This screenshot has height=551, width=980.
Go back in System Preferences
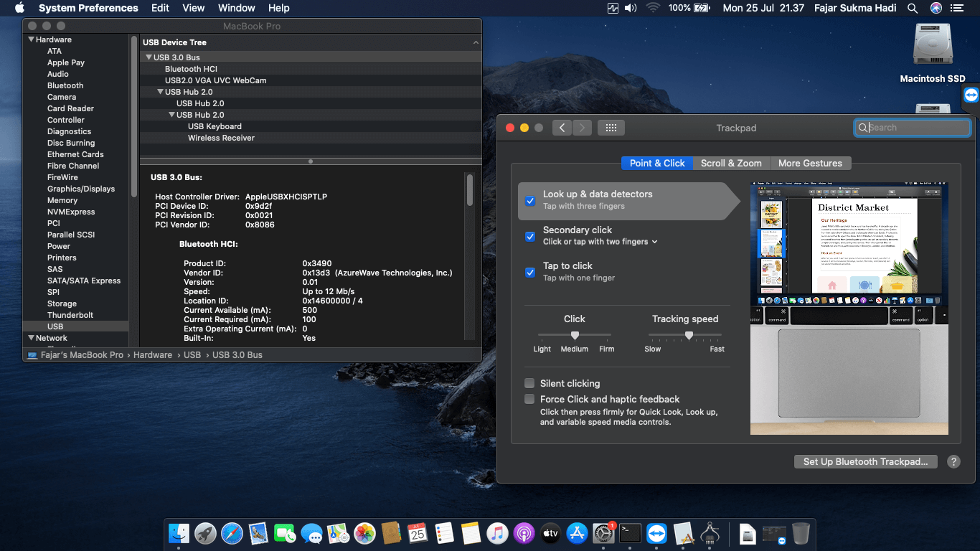[562, 128]
